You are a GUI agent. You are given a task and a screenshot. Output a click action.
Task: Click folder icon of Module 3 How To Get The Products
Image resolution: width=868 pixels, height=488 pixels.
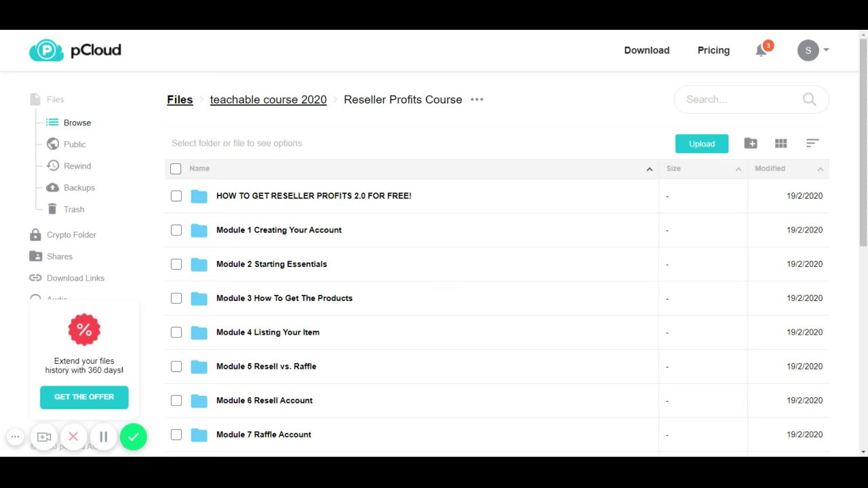coord(199,298)
